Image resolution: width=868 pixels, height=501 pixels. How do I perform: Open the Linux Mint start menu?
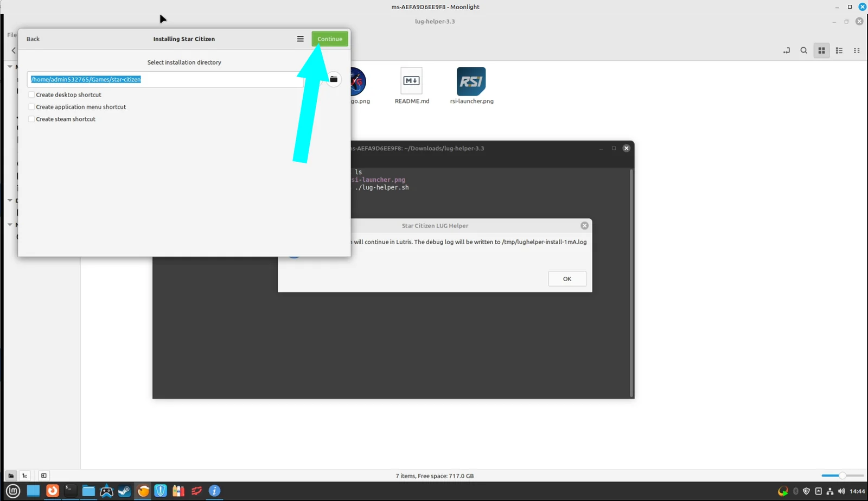click(x=14, y=491)
